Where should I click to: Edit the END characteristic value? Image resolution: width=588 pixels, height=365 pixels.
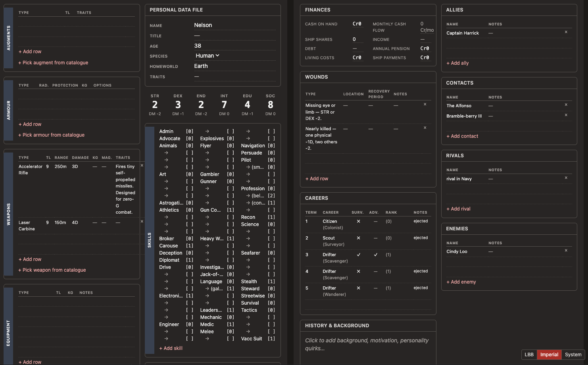pyautogui.click(x=201, y=105)
